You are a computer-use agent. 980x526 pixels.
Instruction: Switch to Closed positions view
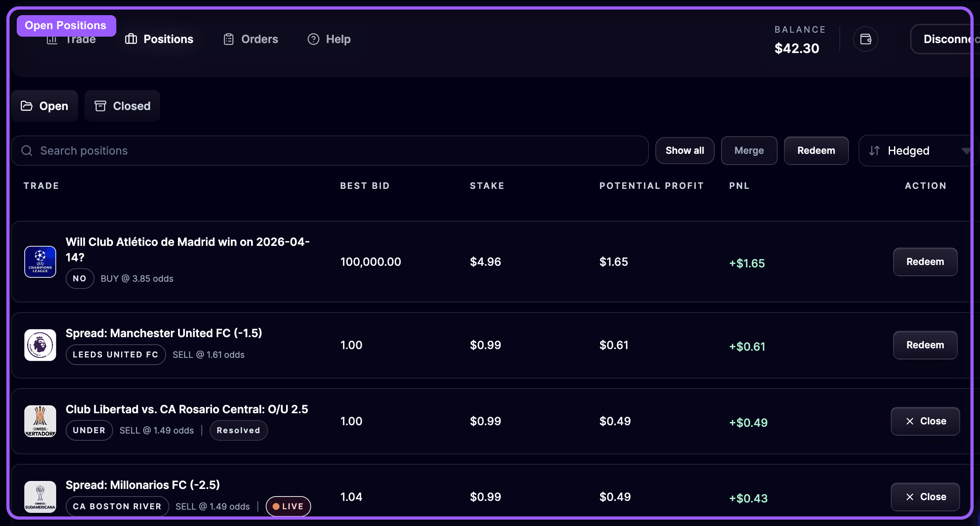coord(122,106)
